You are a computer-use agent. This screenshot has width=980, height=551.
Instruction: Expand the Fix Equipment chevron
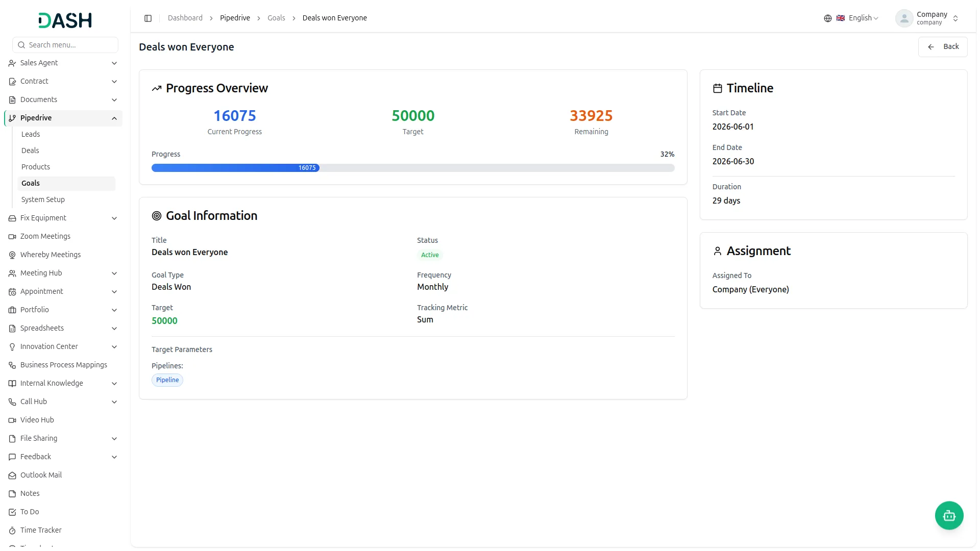click(x=114, y=218)
